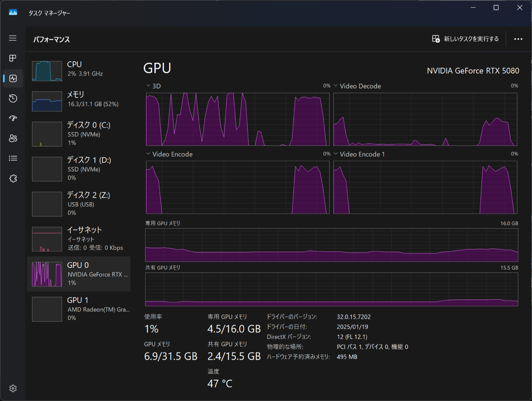The image size is (532, 401).
Task: Open the Users page icon
Action: pyautogui.click(x=13, y=138)
